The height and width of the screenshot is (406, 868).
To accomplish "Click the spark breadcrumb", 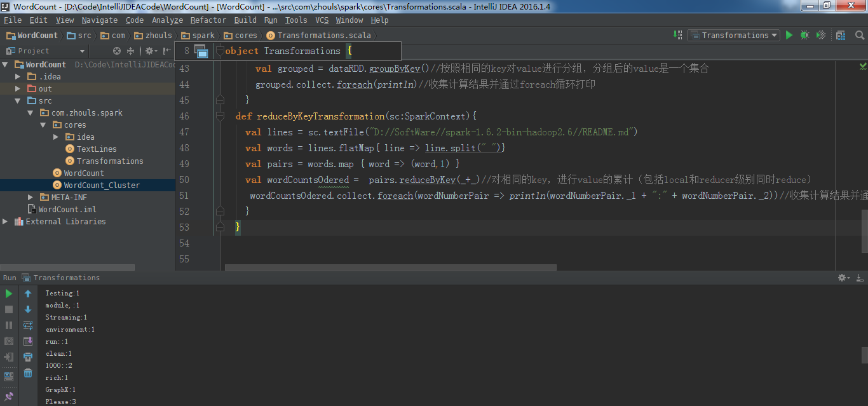I will [x=198, y=36].
